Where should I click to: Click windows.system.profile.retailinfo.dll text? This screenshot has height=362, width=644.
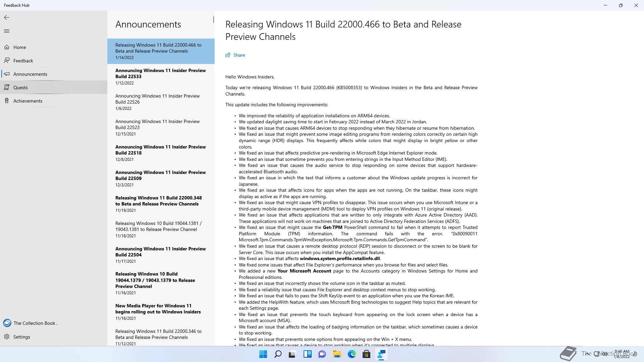click(340, 259)
